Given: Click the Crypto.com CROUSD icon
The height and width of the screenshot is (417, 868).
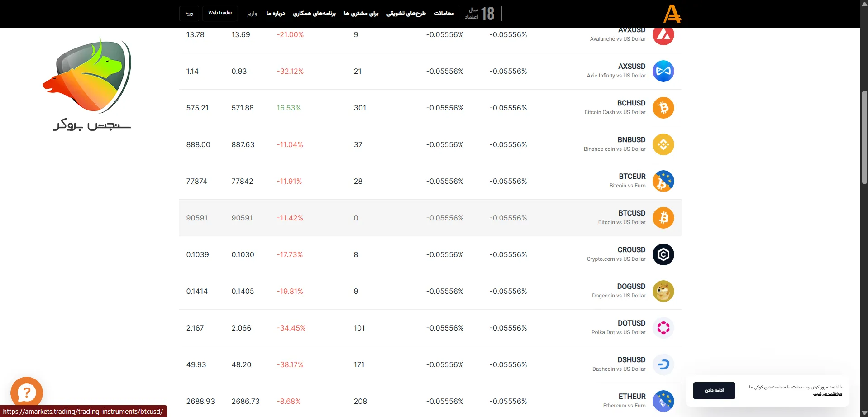Looking at the screenshot, I should point(663,254).
